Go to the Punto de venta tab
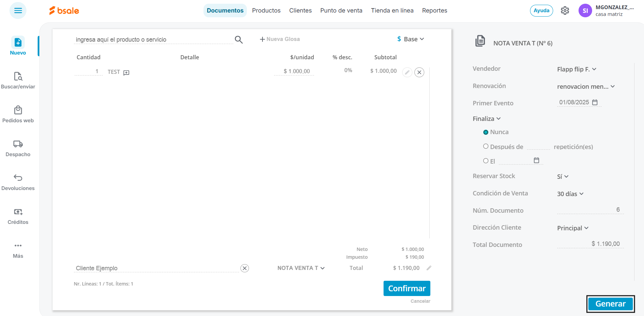Viewport: 644px width, 316px height. coord(341,10)
